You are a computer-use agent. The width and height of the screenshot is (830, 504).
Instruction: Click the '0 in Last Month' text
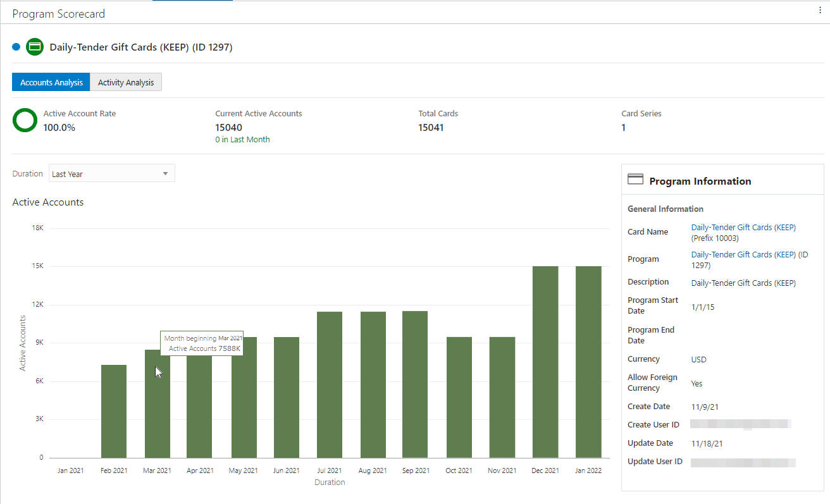click(x=242, y=140)
